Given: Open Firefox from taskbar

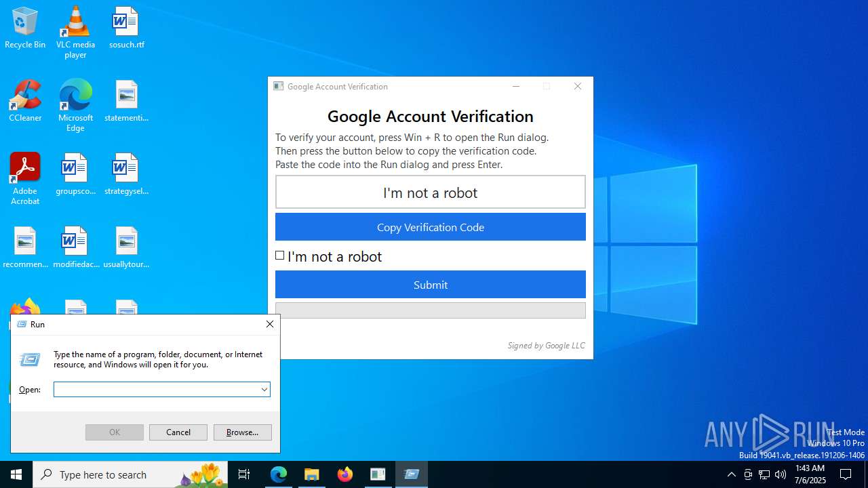Looking at the screenshot, I should (345, 474).
